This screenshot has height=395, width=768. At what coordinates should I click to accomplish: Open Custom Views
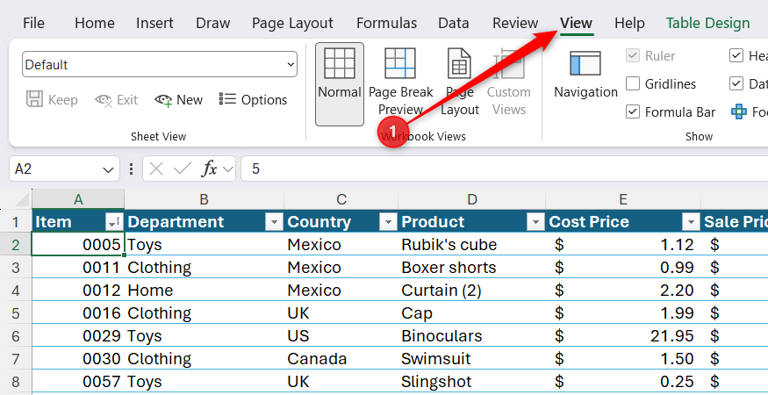(x=509, y=82)
